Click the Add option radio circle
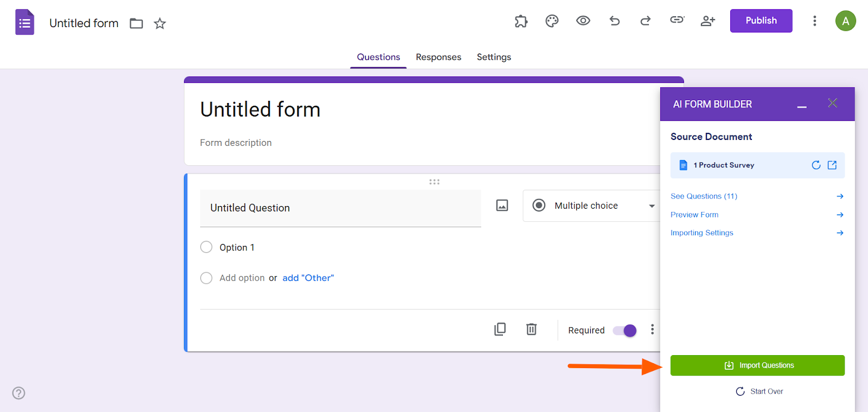This screenshot has height=412, width=868. (x=206, y=278)
